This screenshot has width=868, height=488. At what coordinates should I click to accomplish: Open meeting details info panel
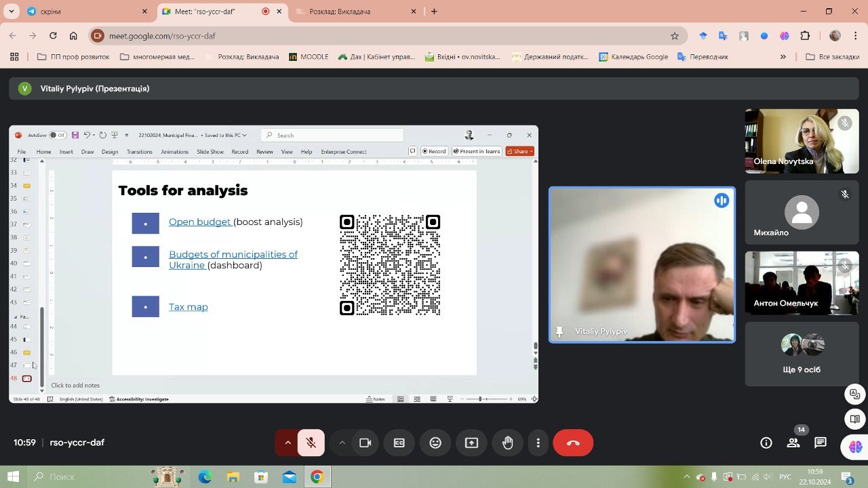(766, 443)
